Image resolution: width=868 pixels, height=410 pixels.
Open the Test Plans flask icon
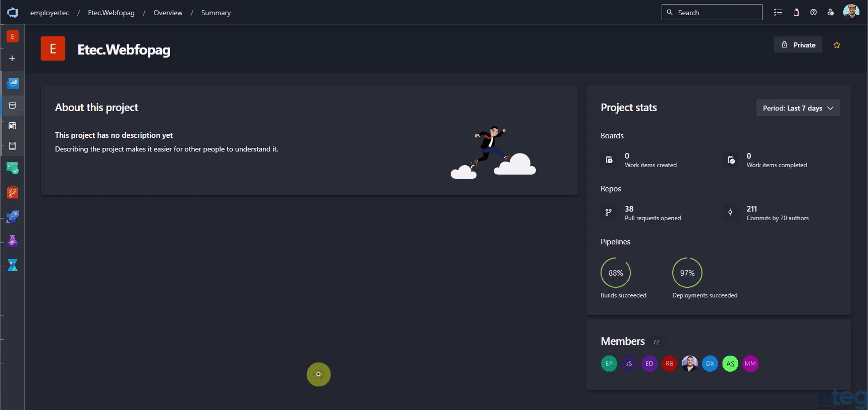coord(13,241)
